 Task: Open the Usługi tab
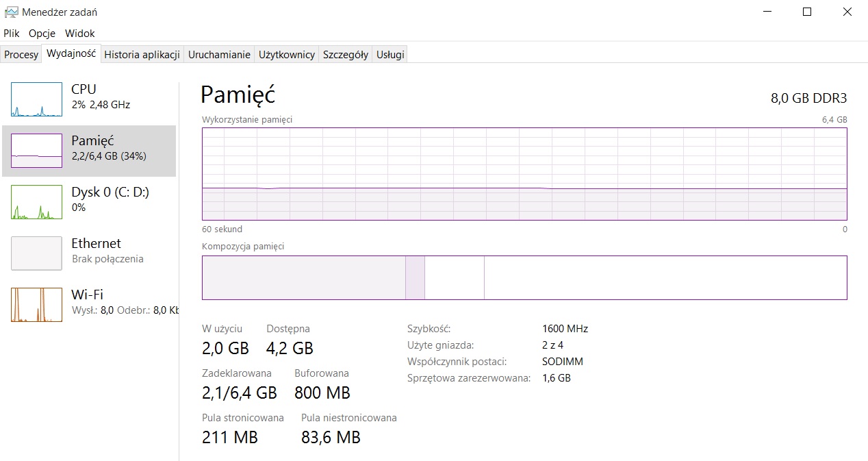click(x=390, y=55)
